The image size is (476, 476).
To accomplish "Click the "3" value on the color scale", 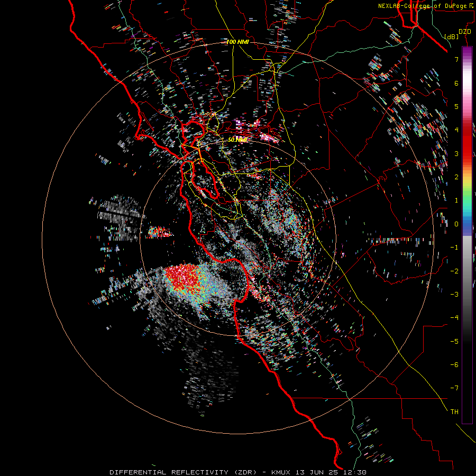I will click(x=456, y=153).
